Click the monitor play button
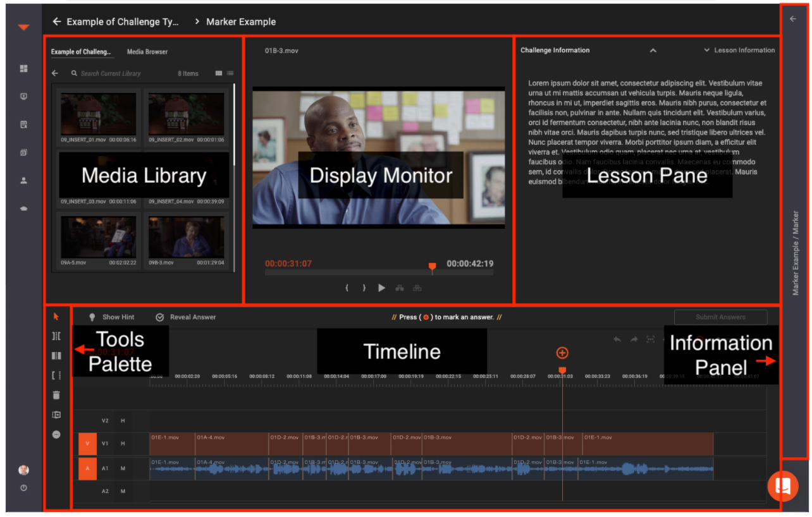 pos(381,288)
